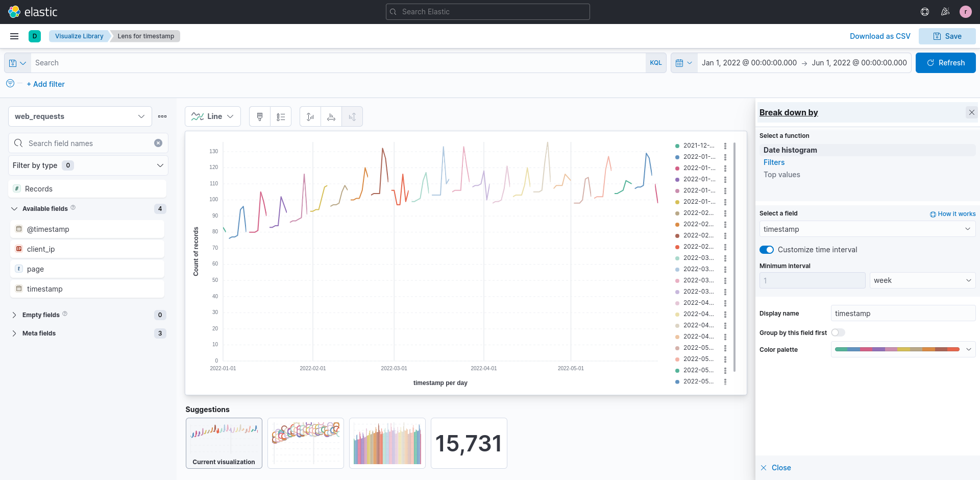Open the Color palette picker

tap(902, 349)
